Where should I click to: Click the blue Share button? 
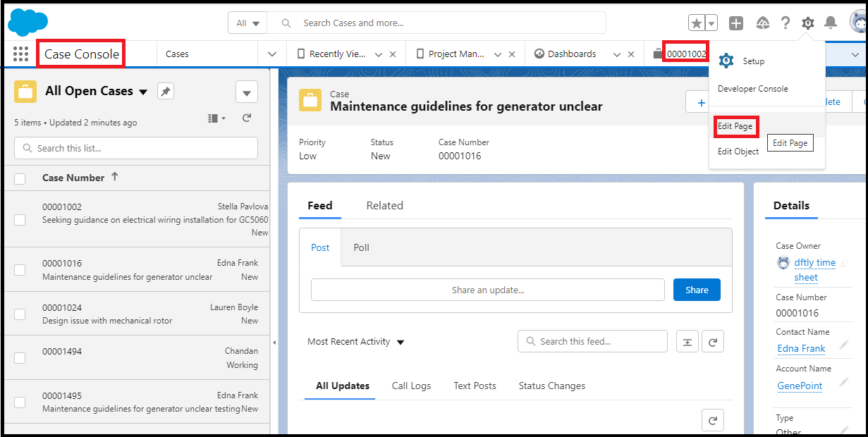point(697,290)
